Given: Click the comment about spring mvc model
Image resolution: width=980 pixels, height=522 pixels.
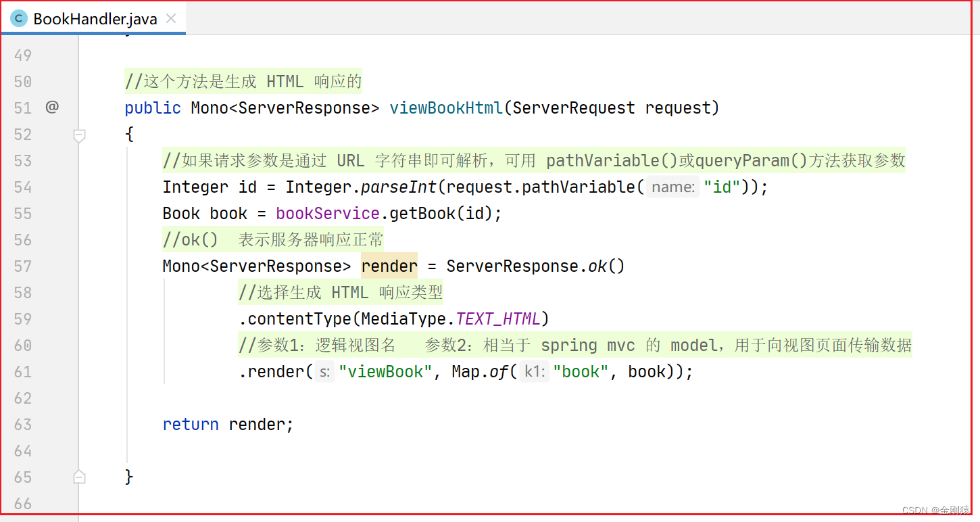Looking at the screenshot, I should click(x=575, y=346).
